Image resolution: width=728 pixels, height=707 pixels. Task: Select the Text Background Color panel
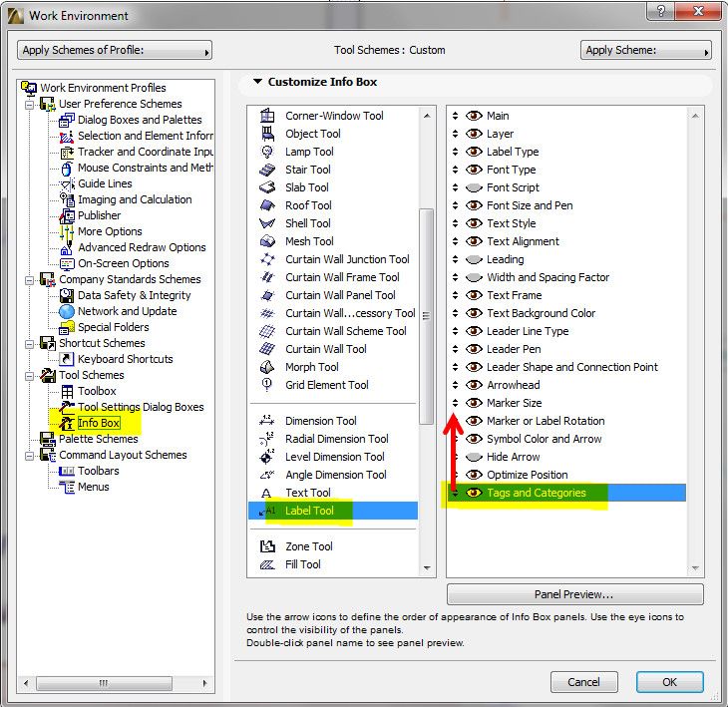click(x=541, y=313)
